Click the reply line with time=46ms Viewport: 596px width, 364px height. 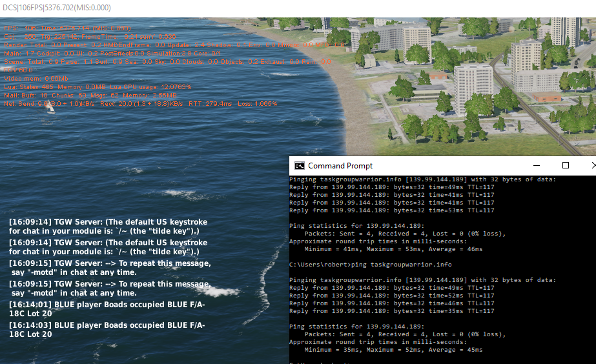[x=392, y=303]
